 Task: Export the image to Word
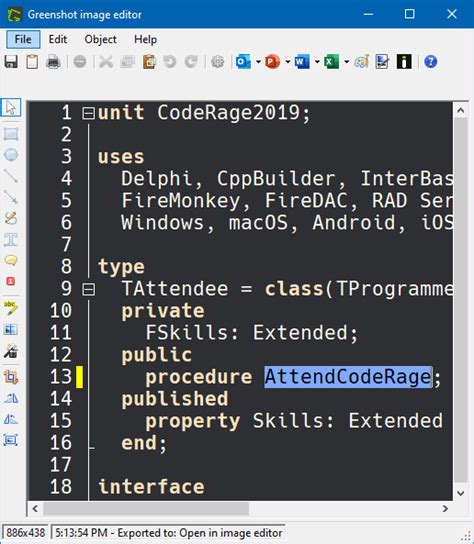(302, 62)
